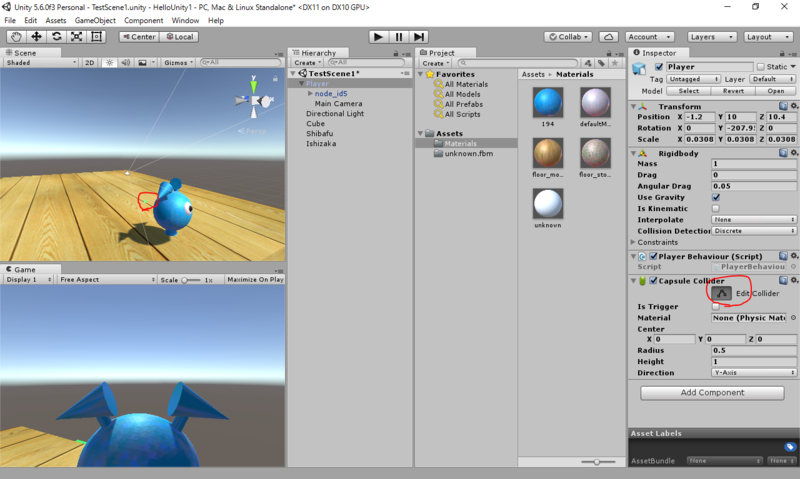Pause the game preview
Image resolution: width=800 pixels, height=479 pixels.
coord(398,37)
